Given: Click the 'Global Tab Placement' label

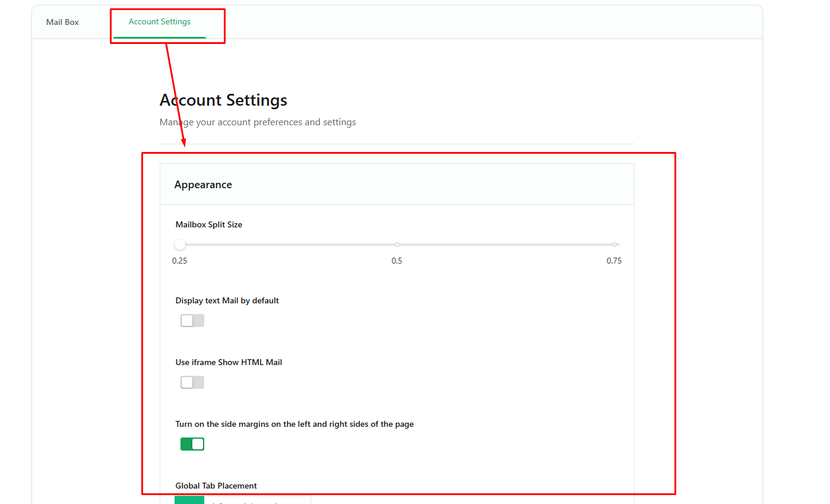Looking at the screenshot, I should click(216, 486).
